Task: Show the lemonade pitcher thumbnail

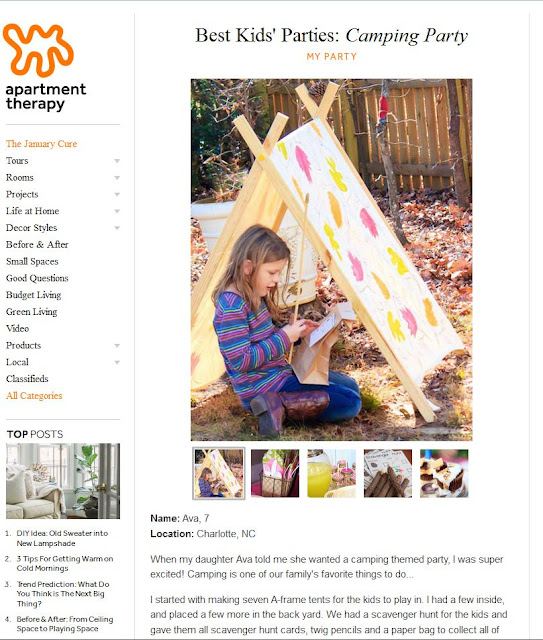Action: (332, 473)
